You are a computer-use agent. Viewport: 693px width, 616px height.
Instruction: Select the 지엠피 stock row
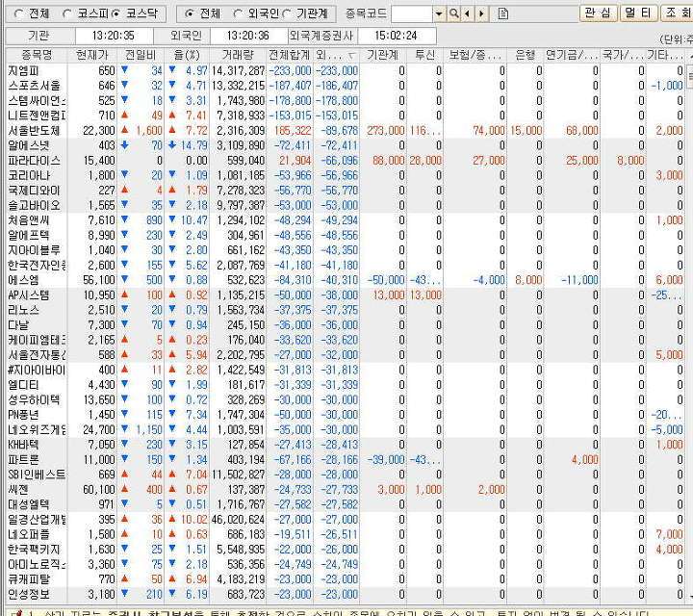click(x=345, y=70)
